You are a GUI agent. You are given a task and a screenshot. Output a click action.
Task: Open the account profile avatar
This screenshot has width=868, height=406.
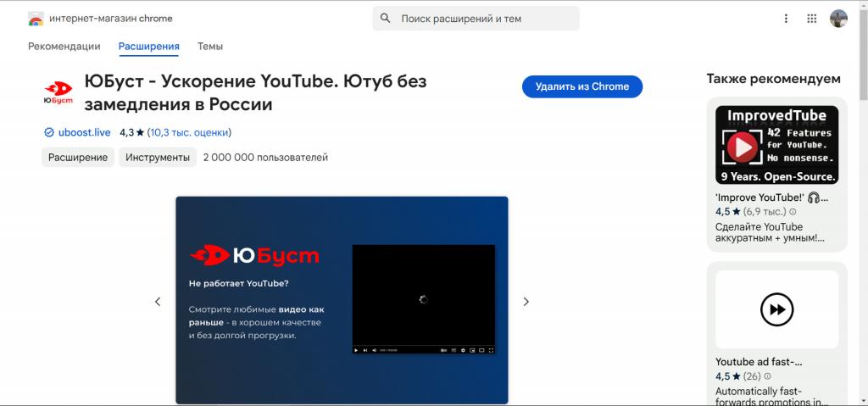click(x=838, y=19)
